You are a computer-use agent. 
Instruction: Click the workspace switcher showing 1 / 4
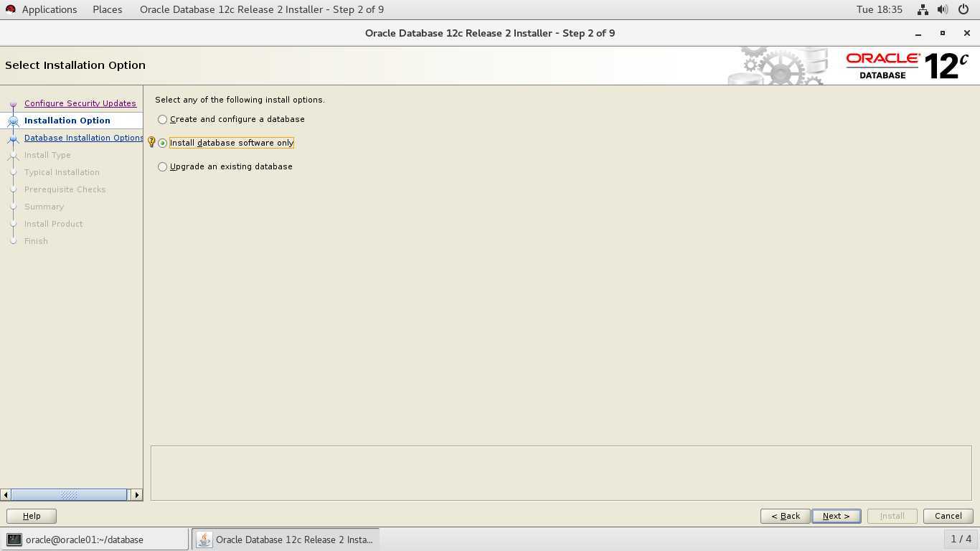(961, 539)
